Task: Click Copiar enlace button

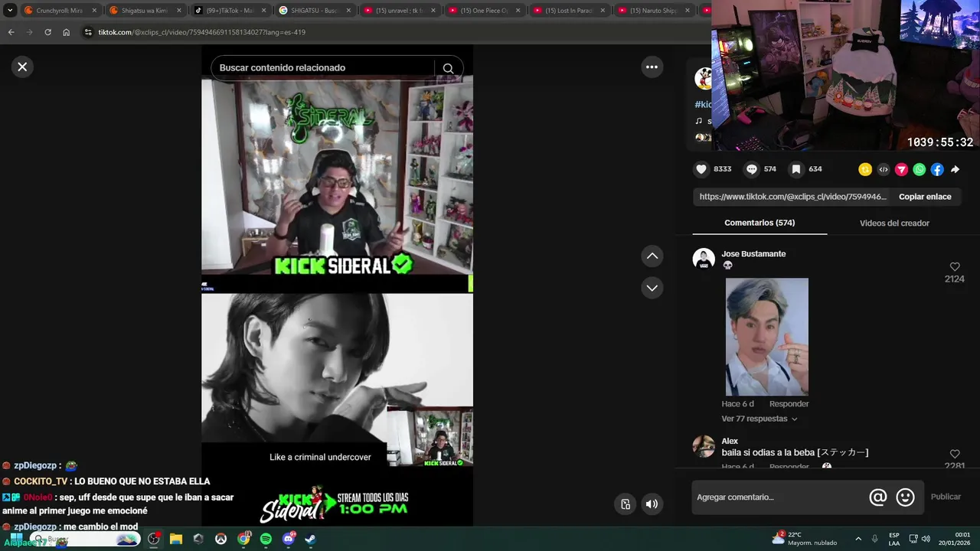Action: pos(925,197)
